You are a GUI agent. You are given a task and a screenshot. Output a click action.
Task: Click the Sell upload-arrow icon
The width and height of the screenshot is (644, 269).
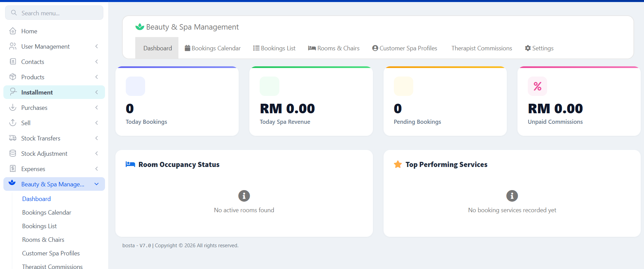point(13,123)
